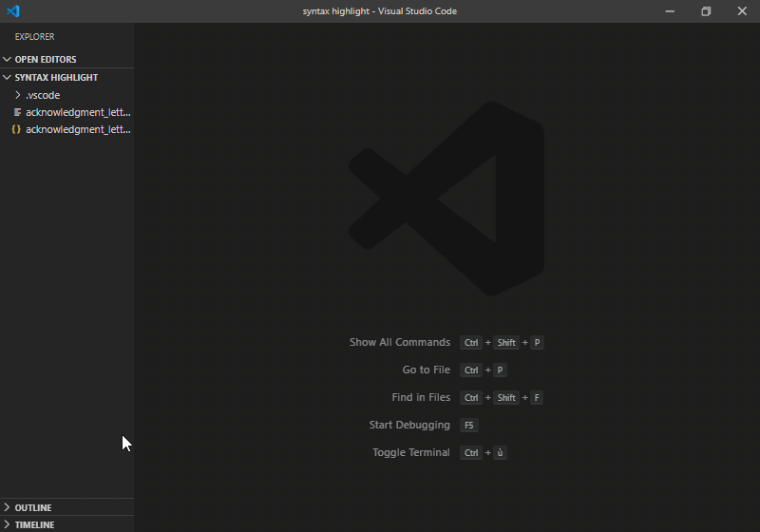Close the Visual Studio Code window
Screen dimensions: 760x532
pyautogui.click(x=742, y=11)
